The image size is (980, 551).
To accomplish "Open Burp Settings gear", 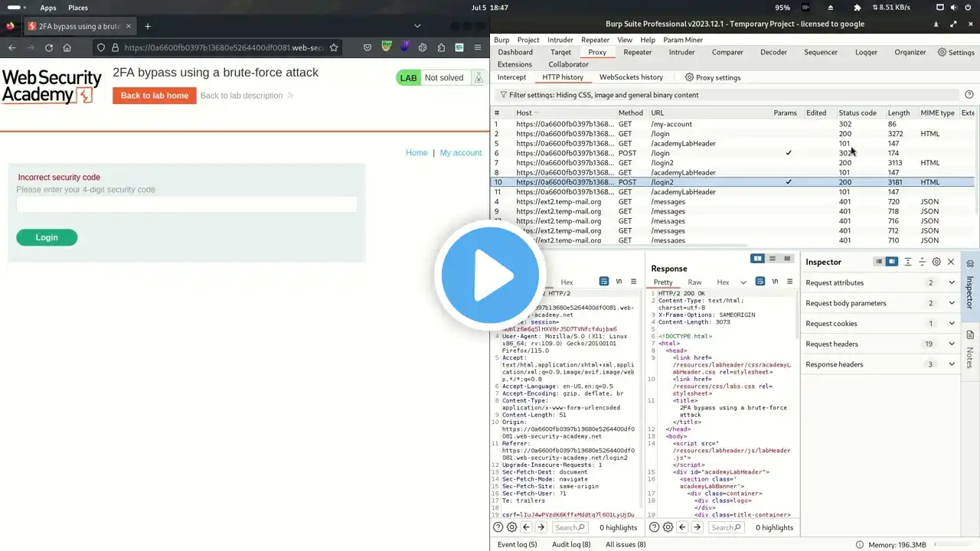I will click(956, 52).
